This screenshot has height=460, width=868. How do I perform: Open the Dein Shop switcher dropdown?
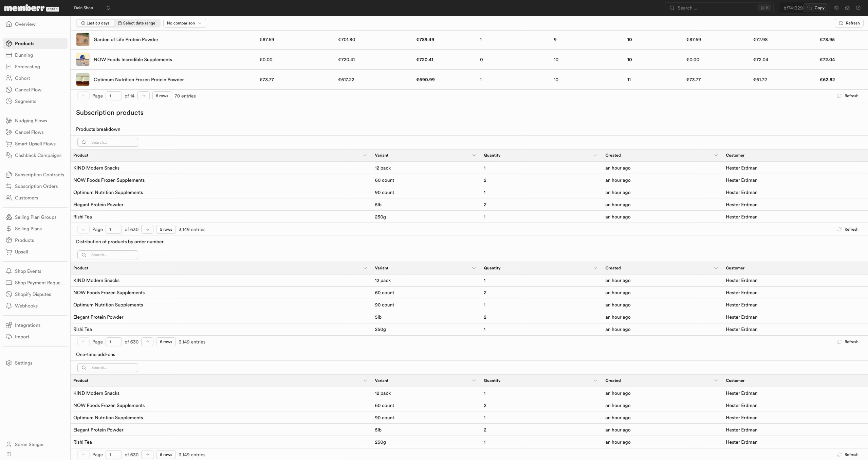pos(92,8)
